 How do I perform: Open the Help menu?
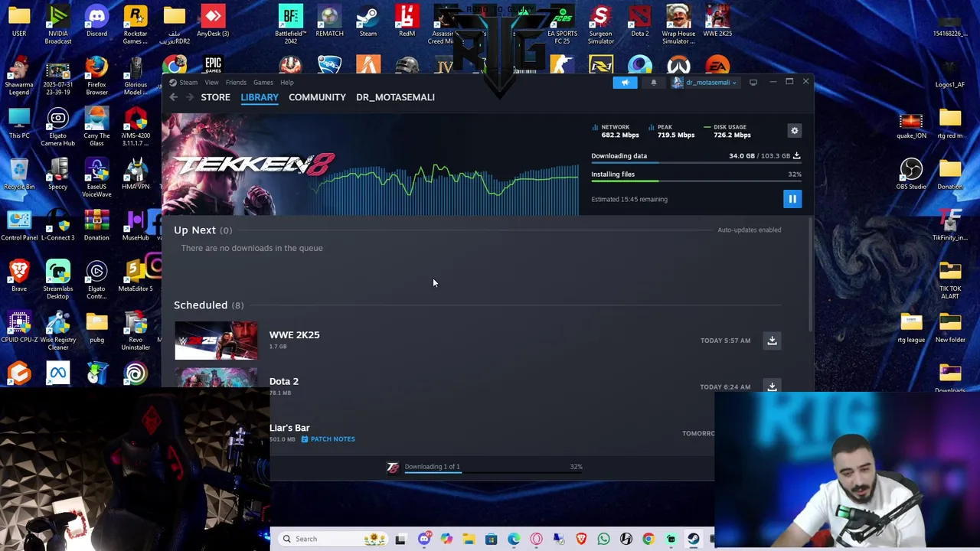(287, 83)
